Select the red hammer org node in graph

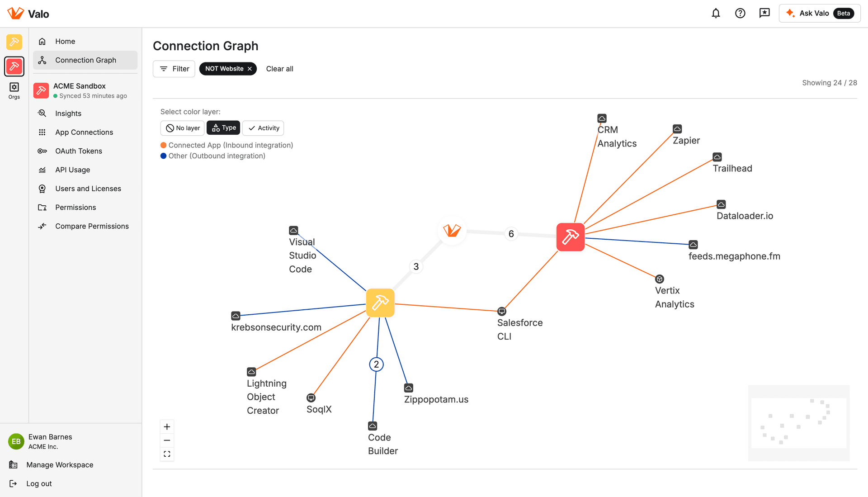(571, 237)
